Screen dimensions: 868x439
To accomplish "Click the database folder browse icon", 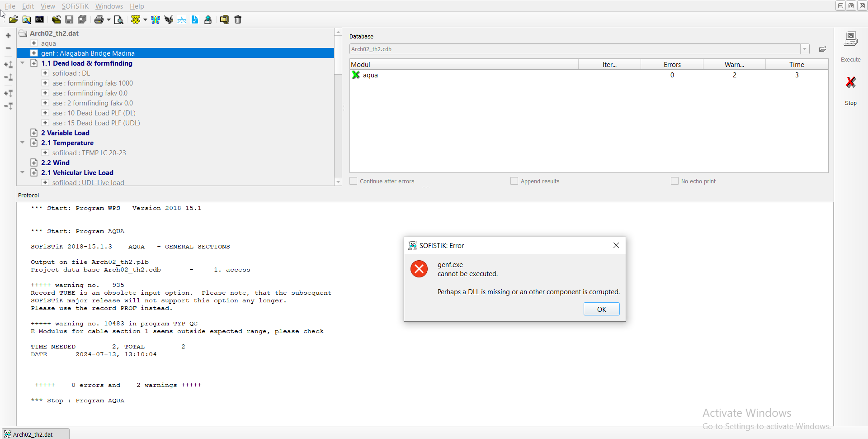I will (823, 49).
